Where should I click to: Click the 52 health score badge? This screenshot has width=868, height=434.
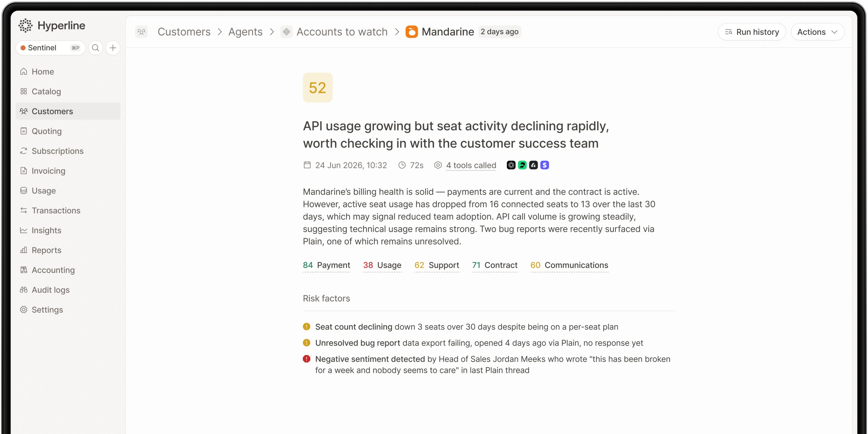pyautogui.click(x=317, y=87)
